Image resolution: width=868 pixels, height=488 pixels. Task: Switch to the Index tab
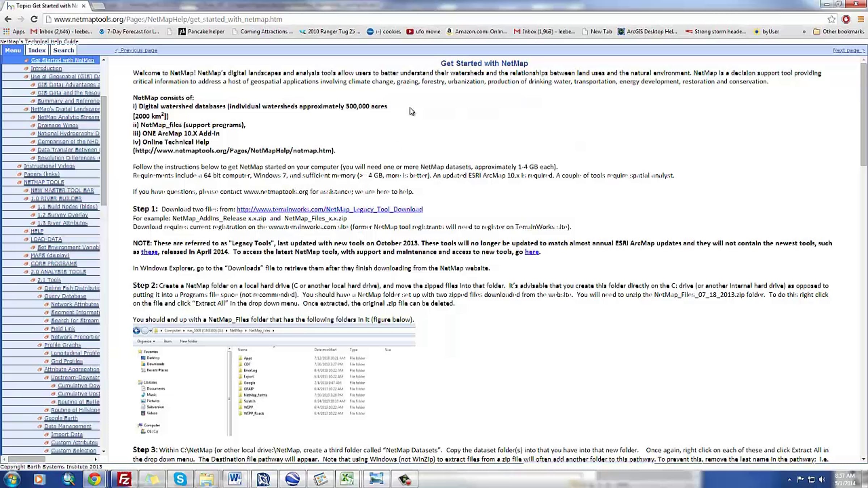tap(37, 50)
